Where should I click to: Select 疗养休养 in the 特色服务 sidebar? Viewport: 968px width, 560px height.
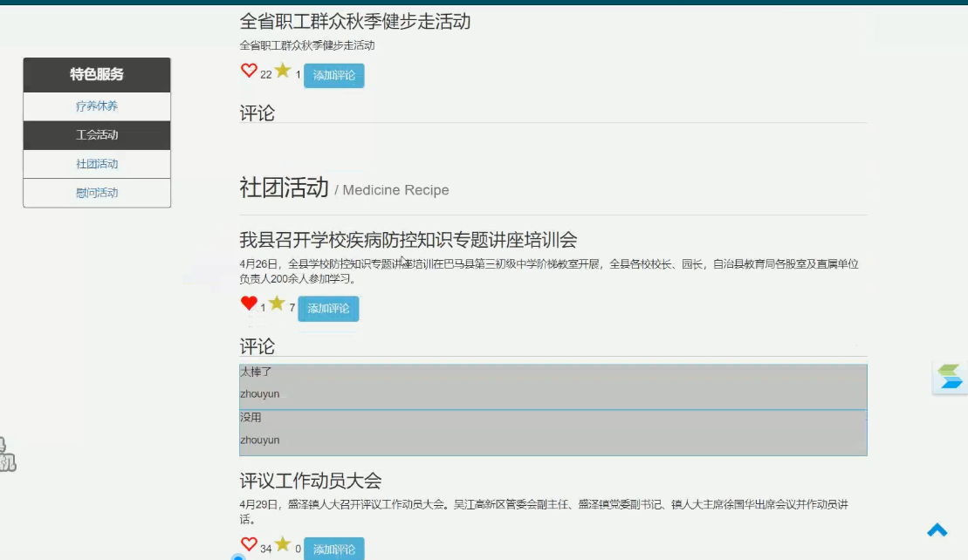(x=96, y=106)
